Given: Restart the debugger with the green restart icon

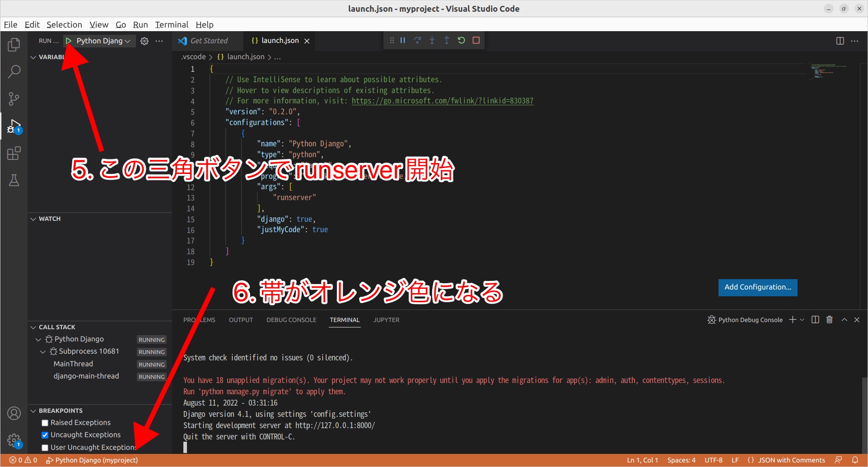Looking at the screenshot, I should tap(461, 40).
